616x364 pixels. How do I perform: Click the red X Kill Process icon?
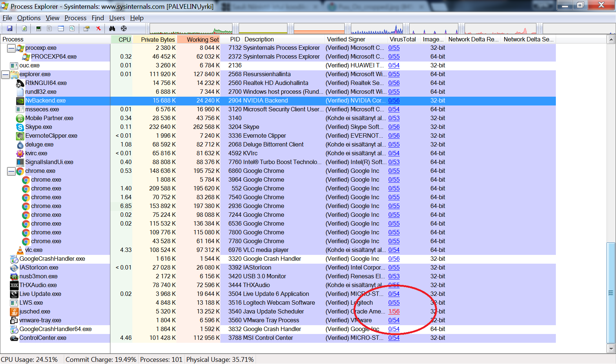coord(98,29)
